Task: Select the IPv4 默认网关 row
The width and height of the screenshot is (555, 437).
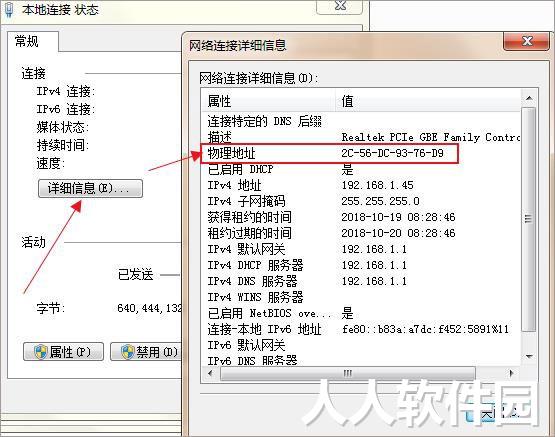Action: [361, 249]
